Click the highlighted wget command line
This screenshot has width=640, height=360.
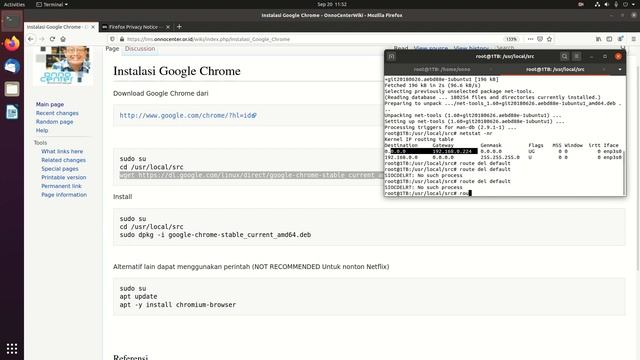[251, 175]
